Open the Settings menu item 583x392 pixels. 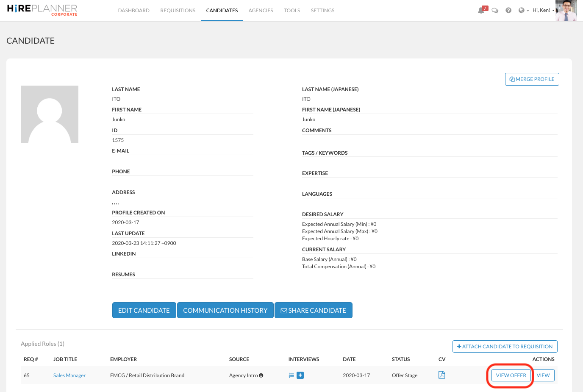[322, 11]
